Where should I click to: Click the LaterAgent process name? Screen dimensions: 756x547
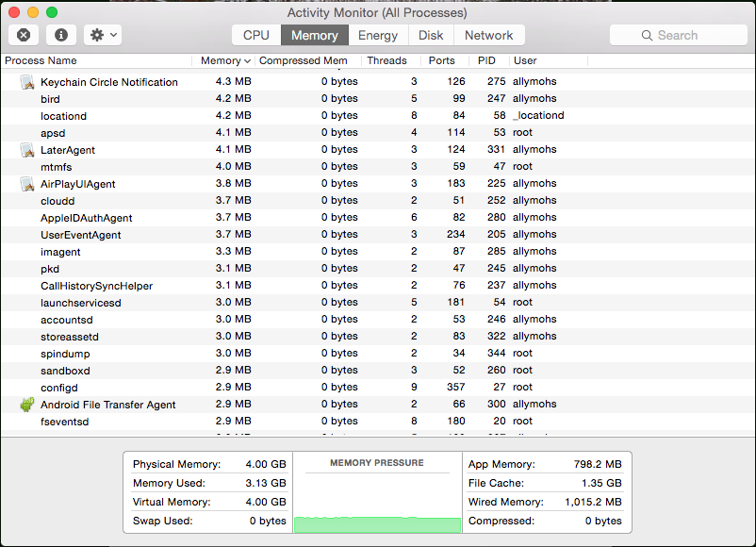click(x=68, y=150)
